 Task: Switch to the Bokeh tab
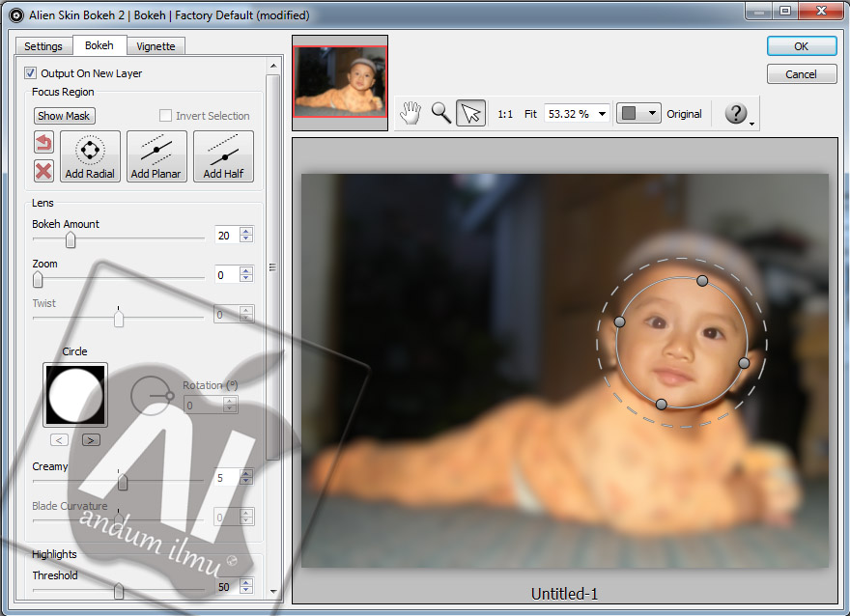click(x=99, y=45)
